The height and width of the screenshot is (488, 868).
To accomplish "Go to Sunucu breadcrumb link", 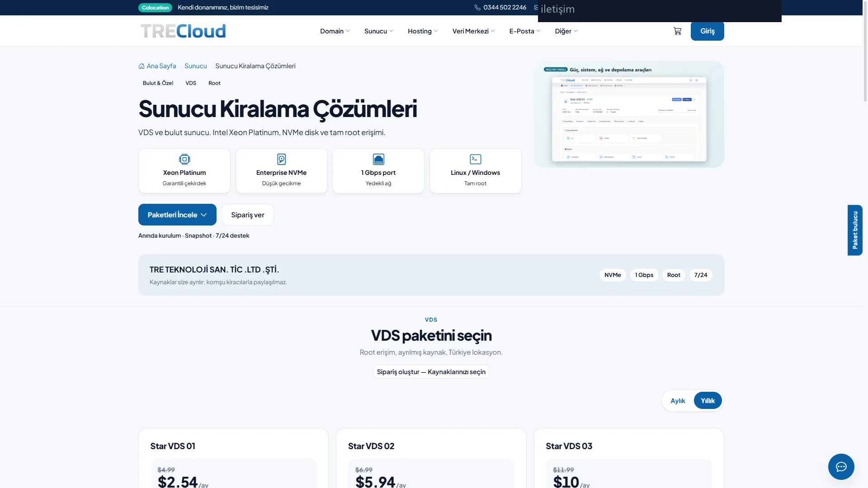I will [x=195, y=66].
